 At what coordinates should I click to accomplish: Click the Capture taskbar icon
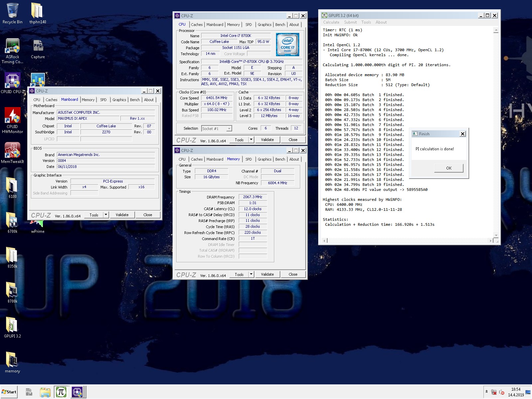click(29, 392)
